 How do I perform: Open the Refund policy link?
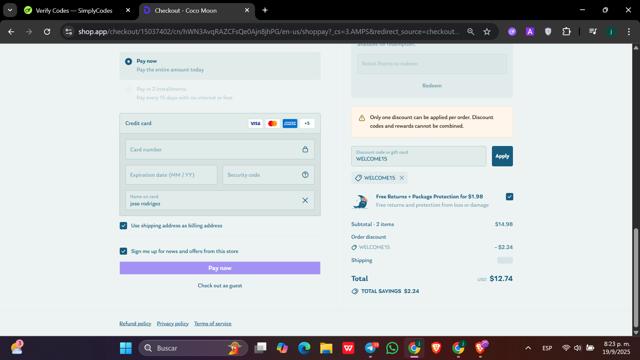click(x=135, y=324)
